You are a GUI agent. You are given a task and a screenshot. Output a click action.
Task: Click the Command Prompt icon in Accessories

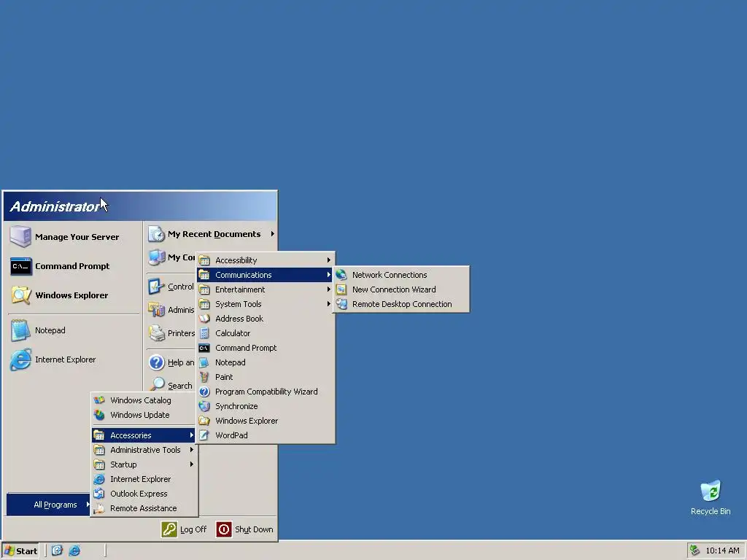point(204,348)
